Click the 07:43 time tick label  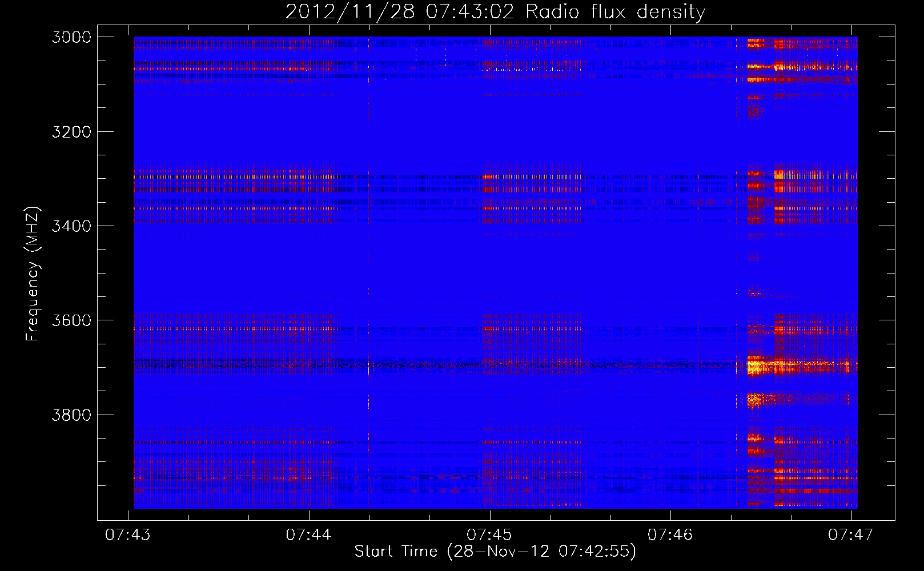(128, 534)
